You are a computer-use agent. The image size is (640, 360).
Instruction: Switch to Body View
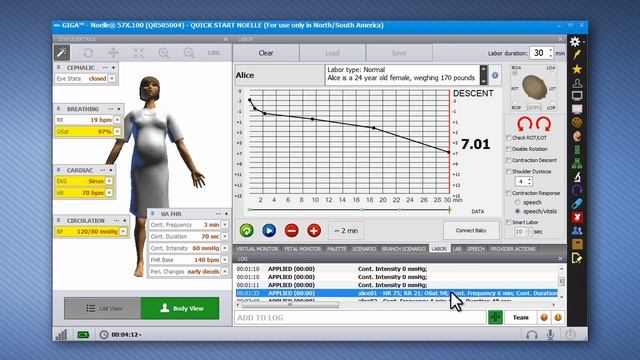point(180,308)
